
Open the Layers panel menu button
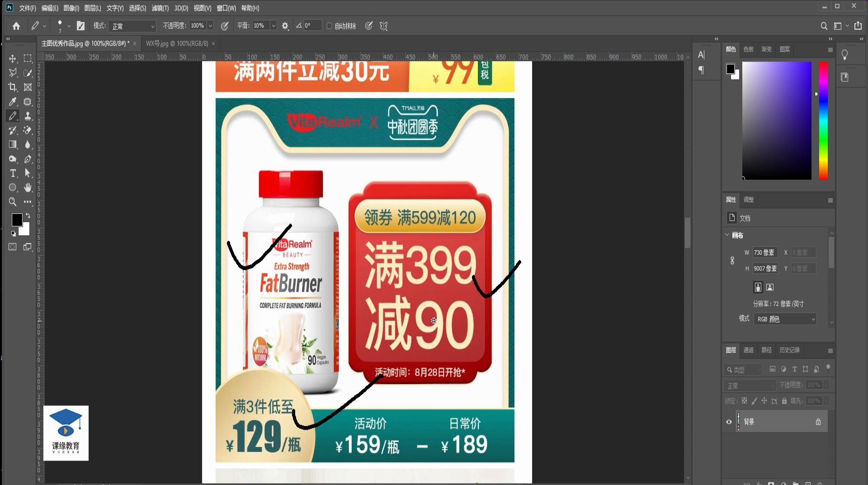(830, 350)
